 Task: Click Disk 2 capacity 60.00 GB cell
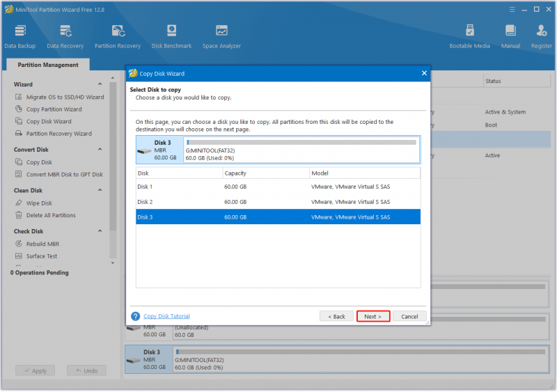tap(235, 202)
